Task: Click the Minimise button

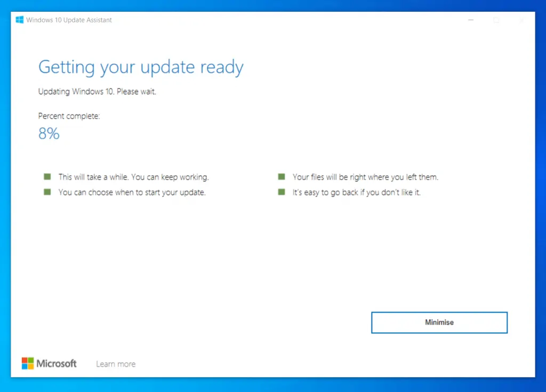Action: click(x=439, y=322)
